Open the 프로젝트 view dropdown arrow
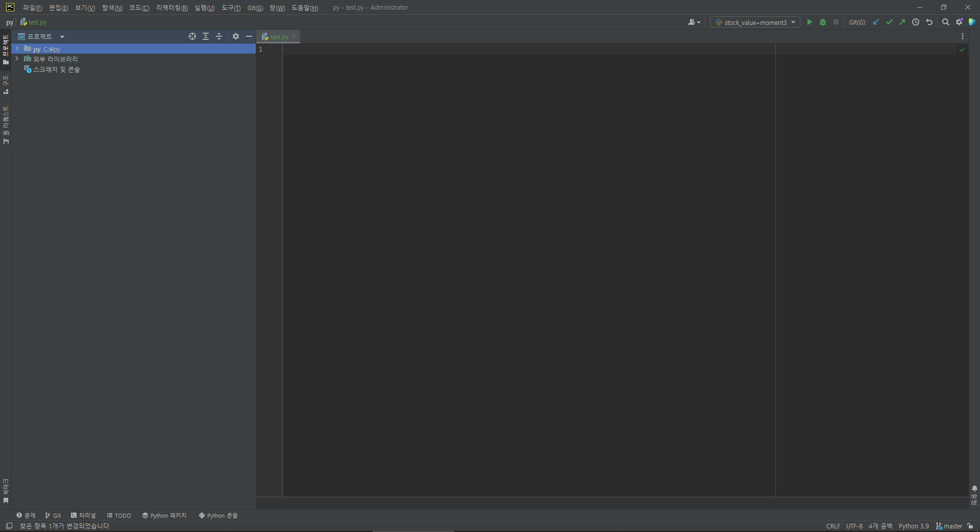The width and height of the screenshot is (980, 532). click(x=62, y=37)
